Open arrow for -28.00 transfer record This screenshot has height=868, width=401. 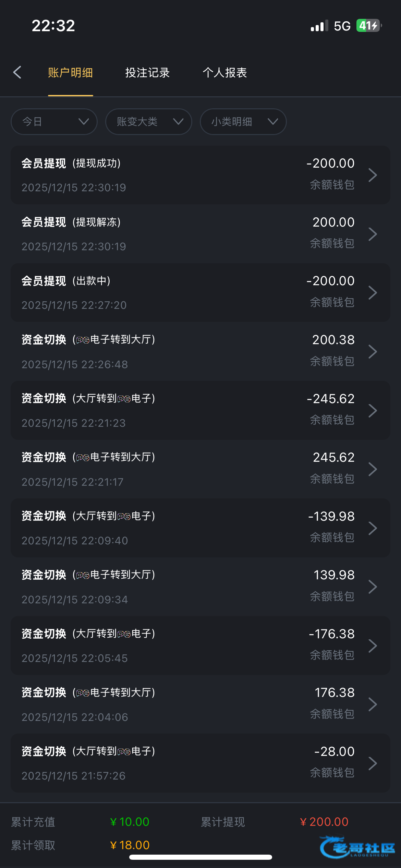pyautogui.click(x=373, y=763)
